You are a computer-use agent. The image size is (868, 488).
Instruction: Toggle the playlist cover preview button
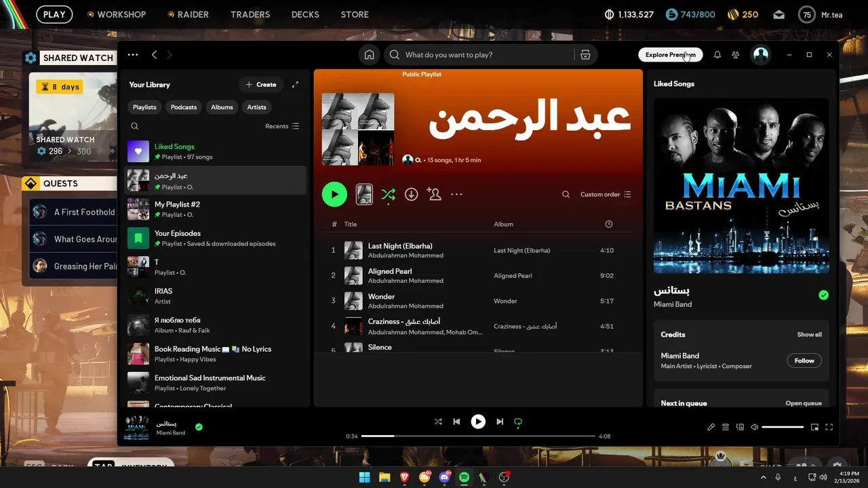pos(364,195)
